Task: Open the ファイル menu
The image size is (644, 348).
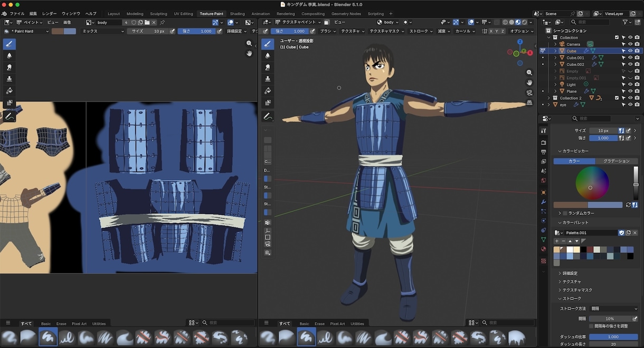Action: [17, 13]
